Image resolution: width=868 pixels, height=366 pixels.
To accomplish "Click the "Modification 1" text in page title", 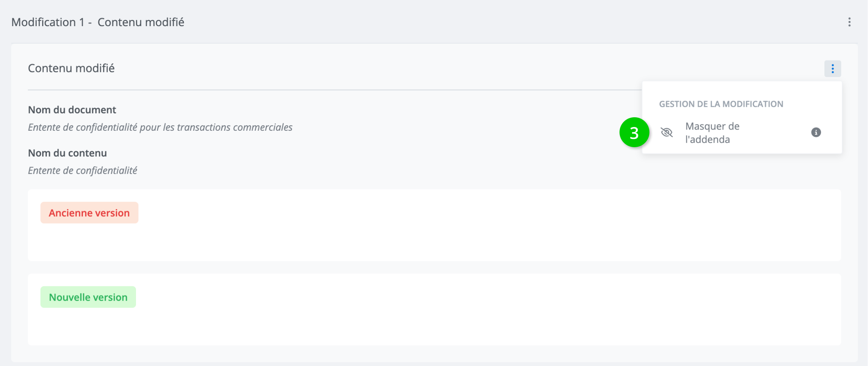I will point(48,22).
